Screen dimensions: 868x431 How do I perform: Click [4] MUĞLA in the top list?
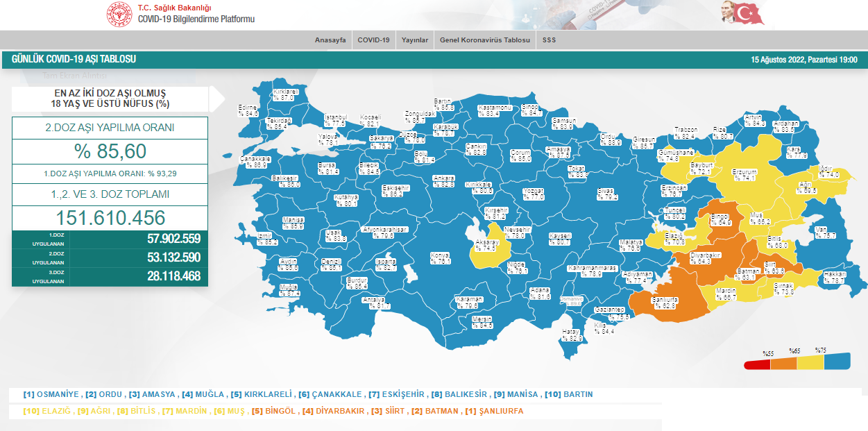click(x=203, y=394)
